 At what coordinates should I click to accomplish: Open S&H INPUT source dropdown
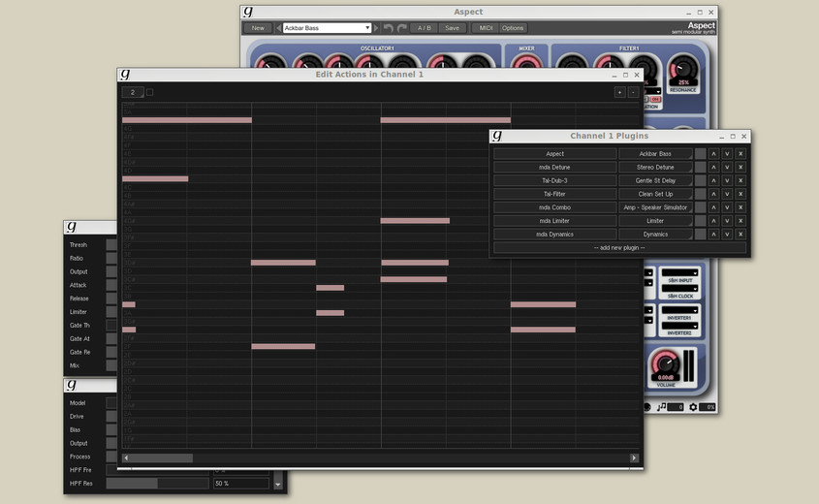coord(680,272)
